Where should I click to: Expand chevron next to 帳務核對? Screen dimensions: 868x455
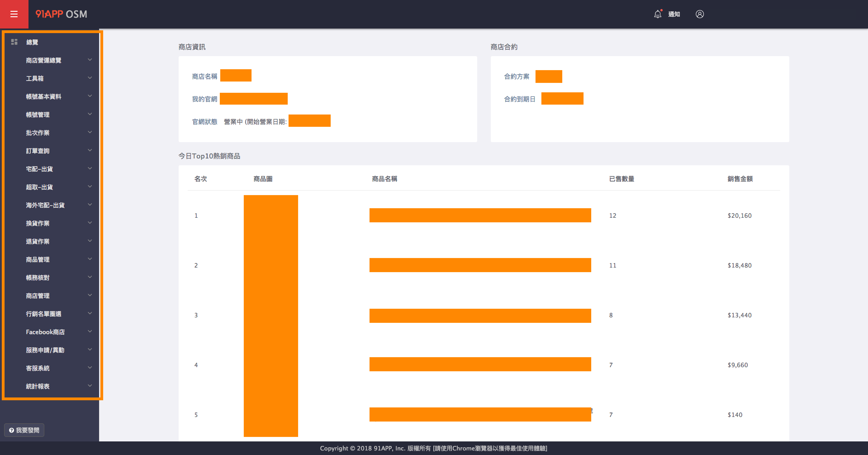point(90,277)
